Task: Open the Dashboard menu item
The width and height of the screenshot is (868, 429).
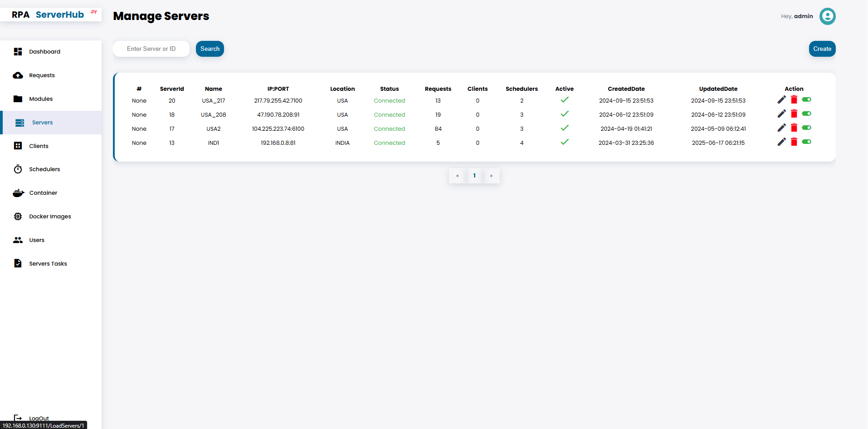Action: pyautogui.click(x=44, y=52)
